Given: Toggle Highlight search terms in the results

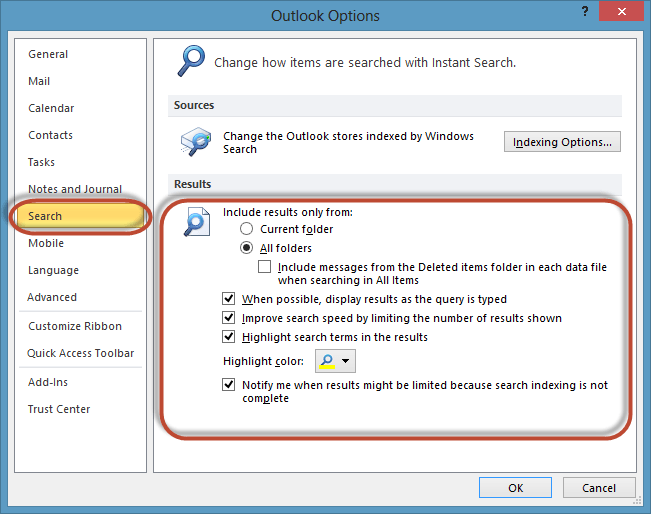Looking at the screenshot, I should [228, 337].
